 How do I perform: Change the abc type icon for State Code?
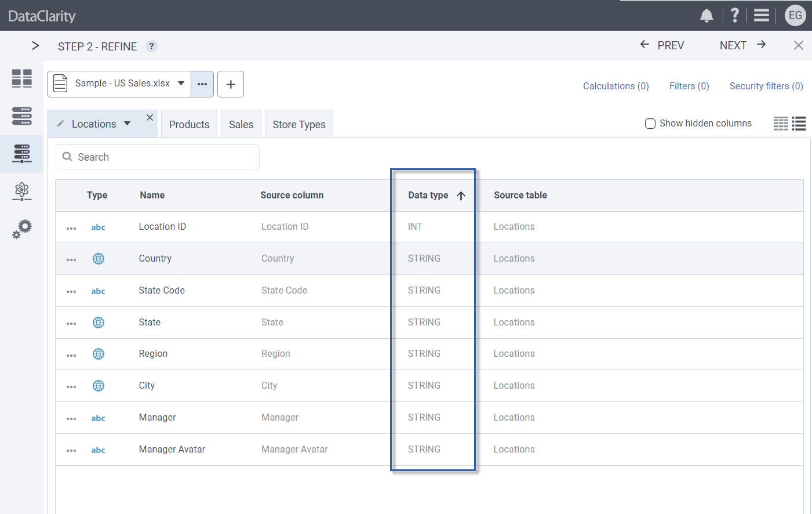[x=99, y=291]
